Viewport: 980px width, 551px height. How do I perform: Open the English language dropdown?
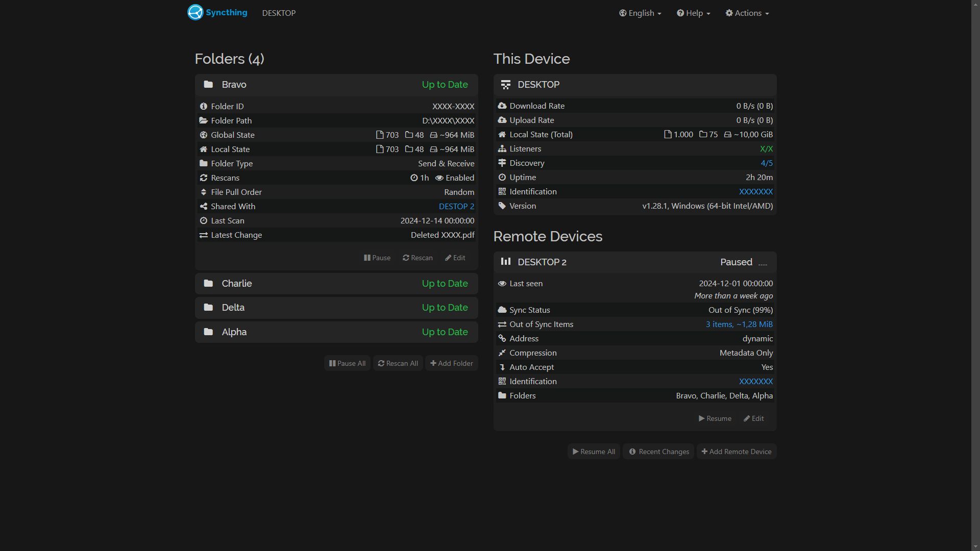(640, 13)
